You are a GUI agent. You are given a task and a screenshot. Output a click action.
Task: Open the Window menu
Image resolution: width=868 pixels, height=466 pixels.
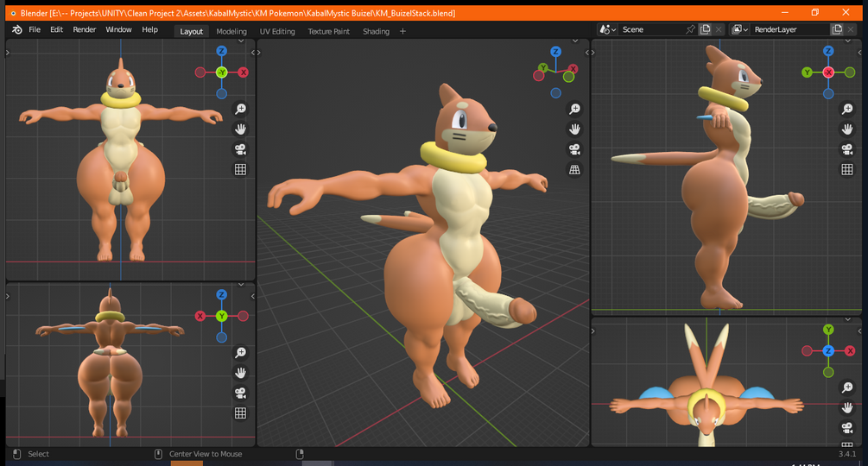click(118, 30)
